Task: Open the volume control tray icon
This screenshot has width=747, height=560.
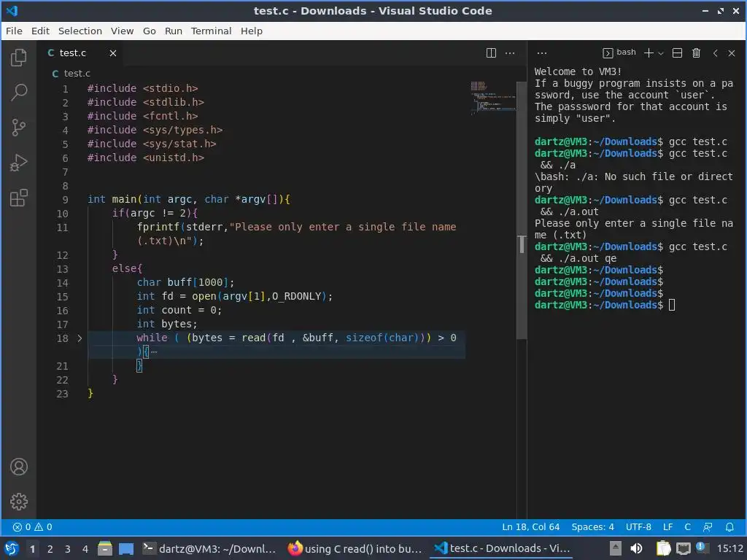Action: (636, 549)
